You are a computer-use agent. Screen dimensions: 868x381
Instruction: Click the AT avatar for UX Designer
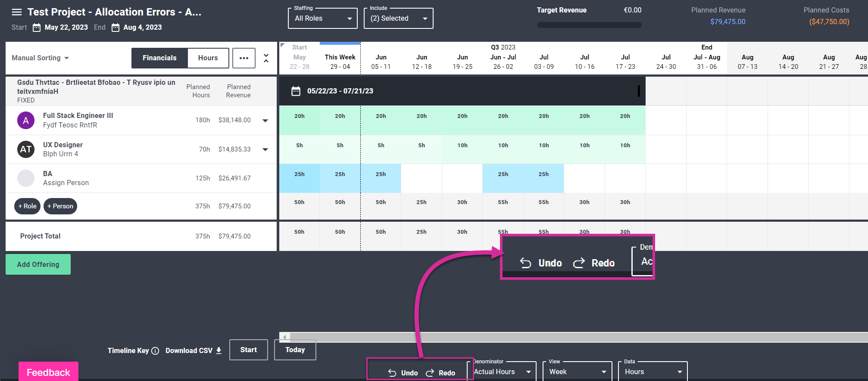(x=26, y=149)
